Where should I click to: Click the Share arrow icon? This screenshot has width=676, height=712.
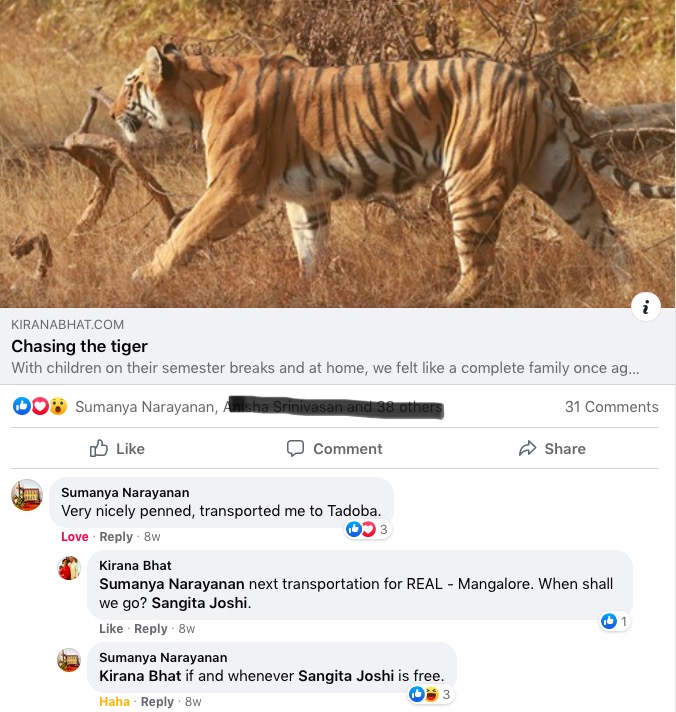coord(528,449)
